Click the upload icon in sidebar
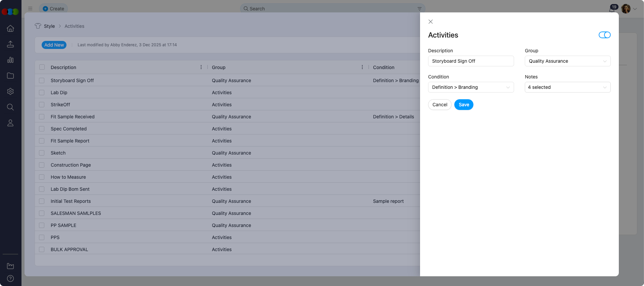Viewport: 644px width, 286px height. click(10, 44)
